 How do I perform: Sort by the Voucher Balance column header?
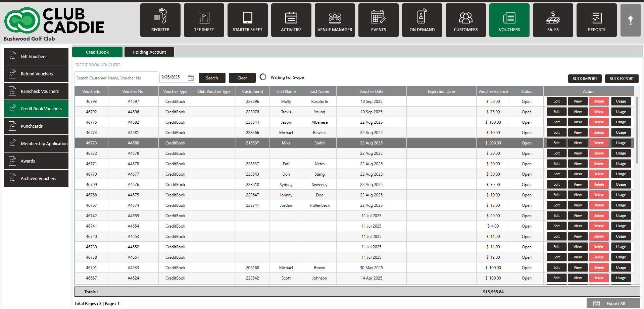pyautogui.click(x=493, y=91)
